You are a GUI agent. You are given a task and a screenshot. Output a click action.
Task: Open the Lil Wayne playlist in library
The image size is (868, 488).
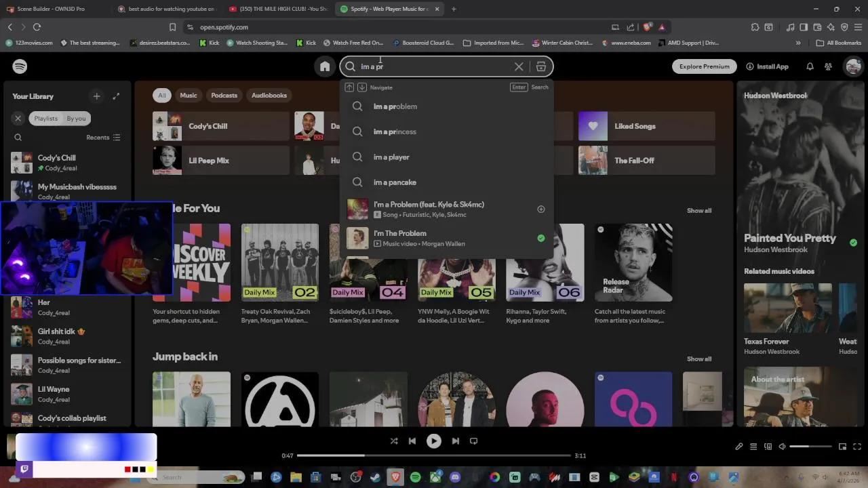coord(66,394)
